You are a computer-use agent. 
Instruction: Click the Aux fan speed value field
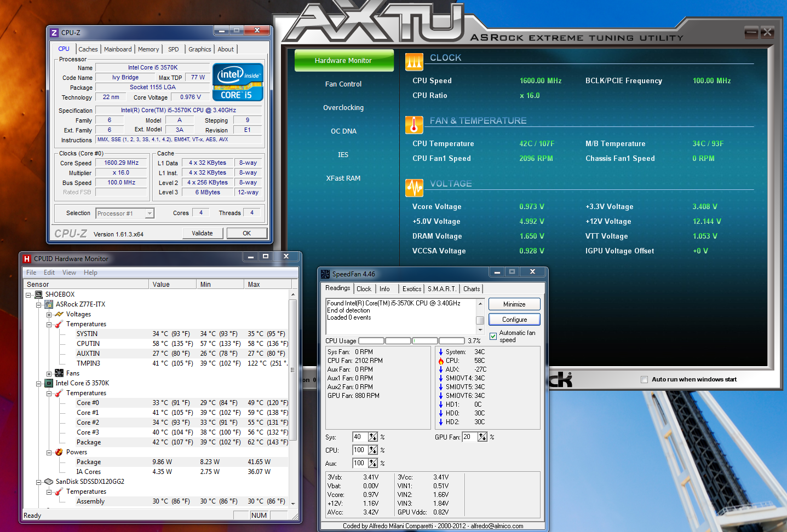pos(360,463)
